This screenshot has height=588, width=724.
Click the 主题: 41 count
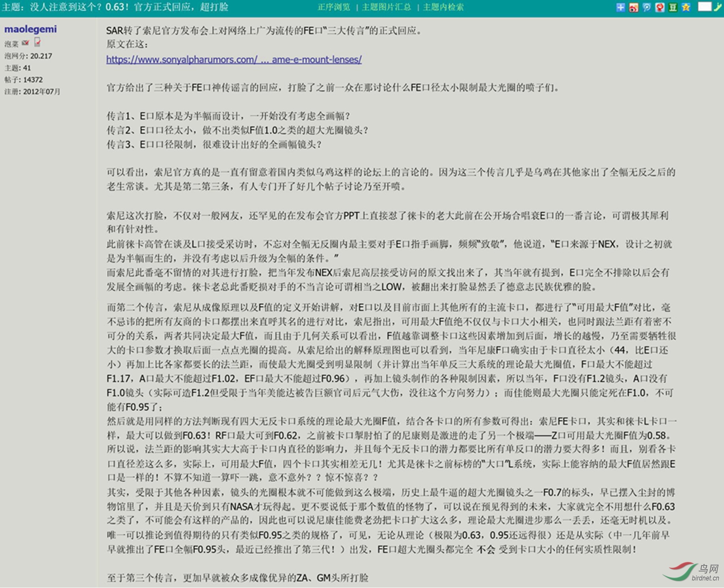(x=17, y=68)
